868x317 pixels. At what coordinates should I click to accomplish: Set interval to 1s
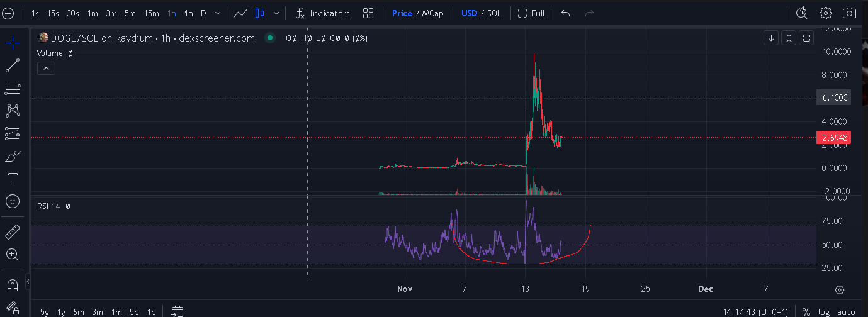[x=35, y=13]
